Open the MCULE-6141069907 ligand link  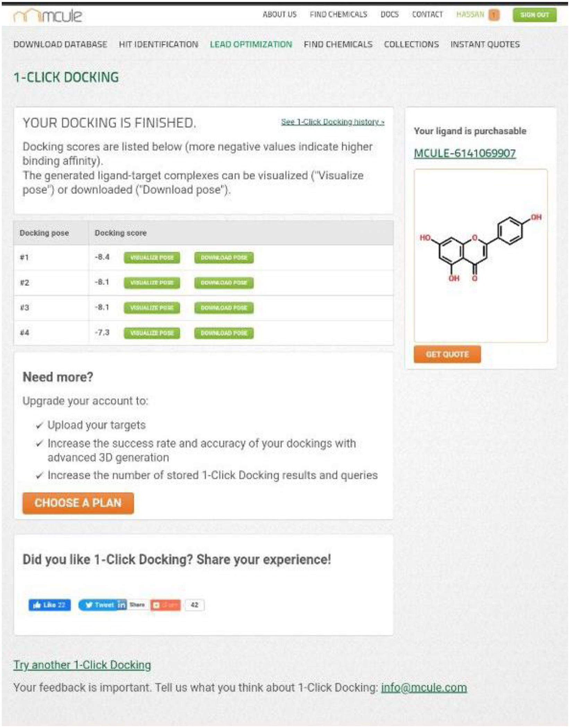[x=465, y=153]
